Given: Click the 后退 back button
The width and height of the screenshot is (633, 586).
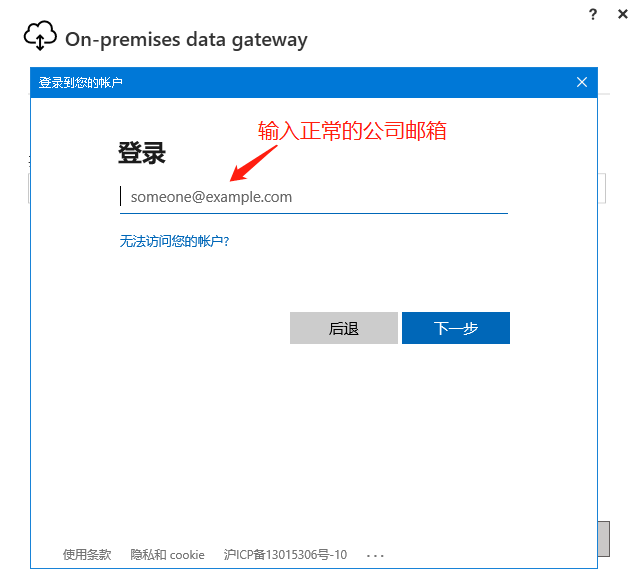Looking at the screenshot, I should point(344,328).
